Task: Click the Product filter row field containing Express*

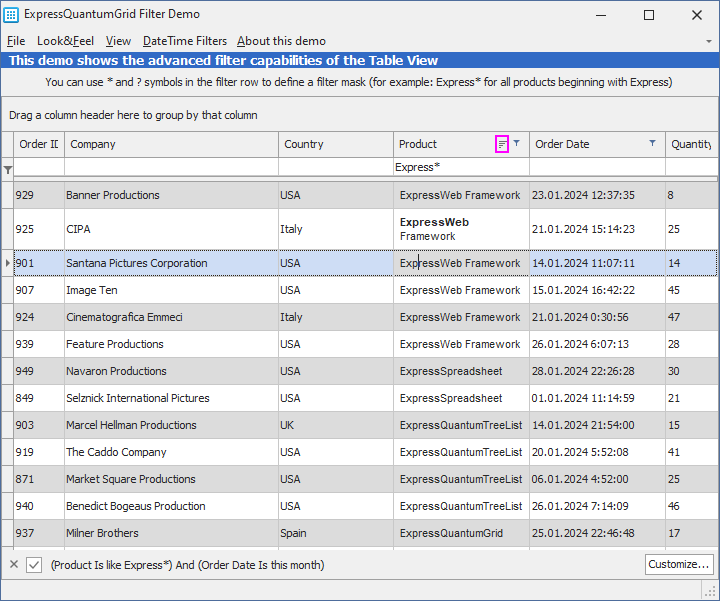Action: [x=460, y=167]
